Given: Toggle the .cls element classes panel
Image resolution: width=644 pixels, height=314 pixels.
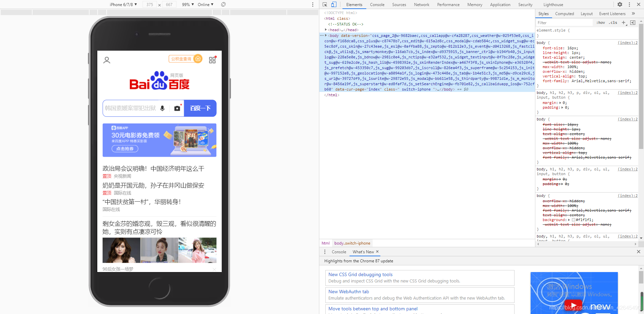Looking at the screenshot, I should click(x=613, y=22).
